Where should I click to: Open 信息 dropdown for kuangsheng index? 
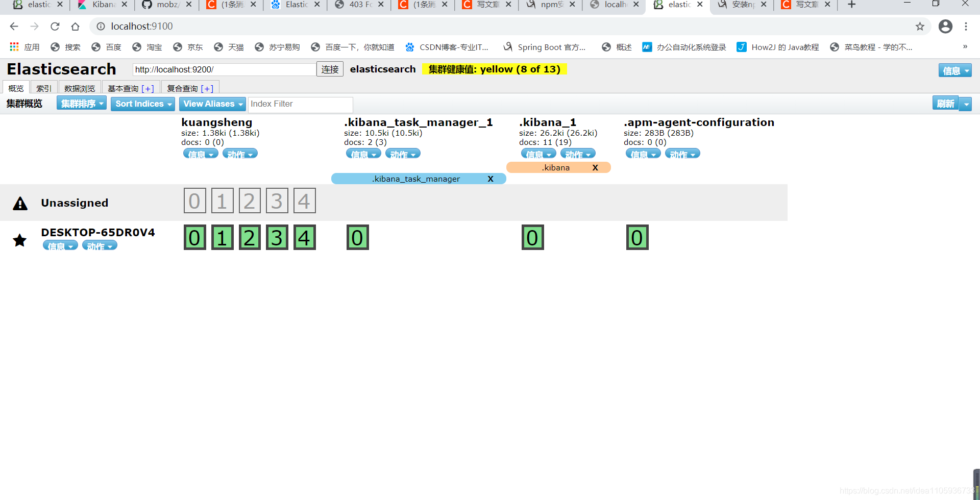[201, 154]
